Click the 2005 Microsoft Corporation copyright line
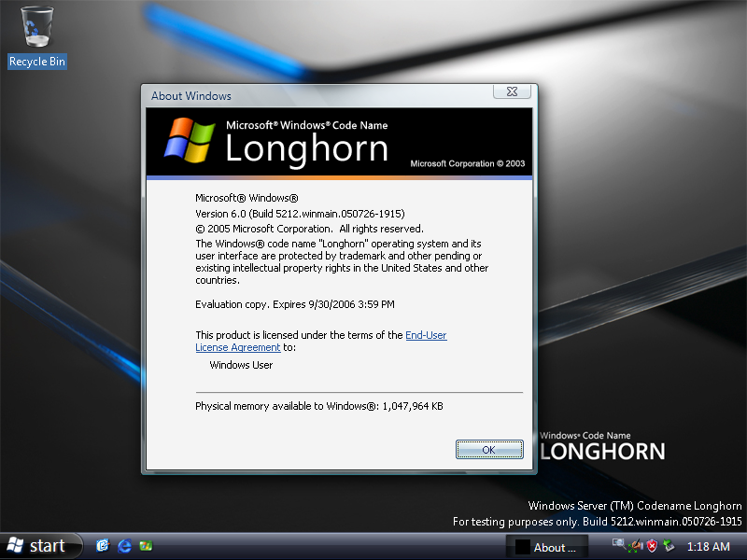This screenshot has width=747, height=560. 310,229
